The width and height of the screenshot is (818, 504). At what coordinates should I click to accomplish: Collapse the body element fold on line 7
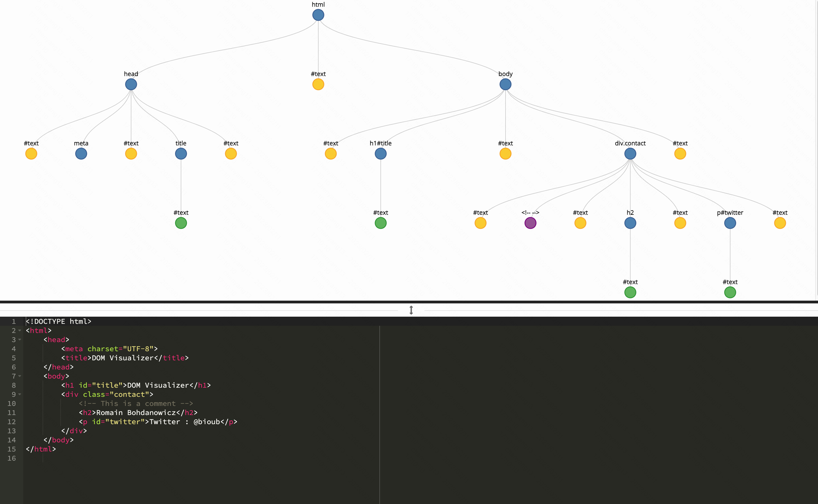tap(19, 376)
